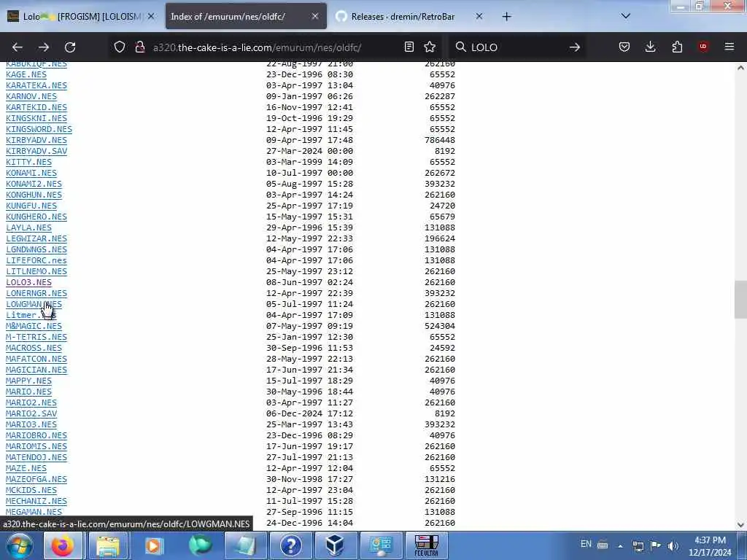This screenshot has width=747, height=560.
Task: Toggle reader view icon in address bar
Action: pos(409,47)
